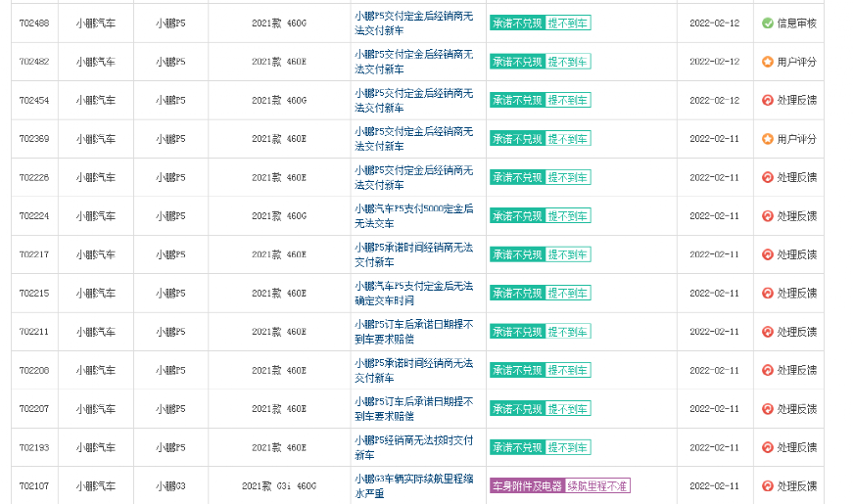Click the ID cell 702488

click(x=33, y=23)
